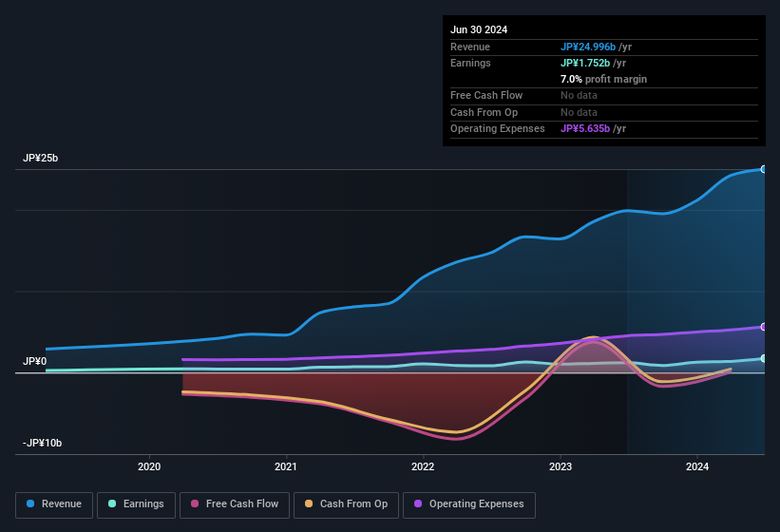Click the JP¥25b y-axis label
The image size is (780, 532).
(x=40, y=158)
